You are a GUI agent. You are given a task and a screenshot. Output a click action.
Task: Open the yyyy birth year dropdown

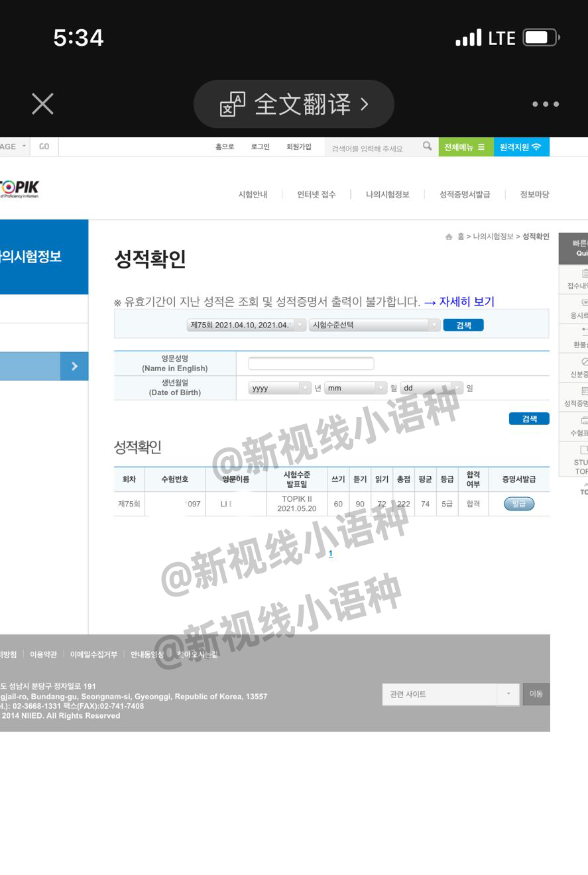(x=280, y=388)
